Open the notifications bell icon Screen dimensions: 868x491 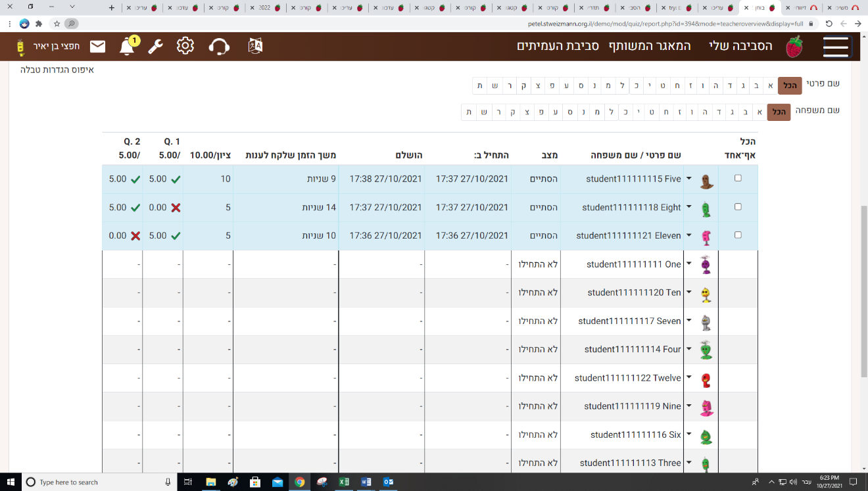pyautogui.click(x=127, y=47)
